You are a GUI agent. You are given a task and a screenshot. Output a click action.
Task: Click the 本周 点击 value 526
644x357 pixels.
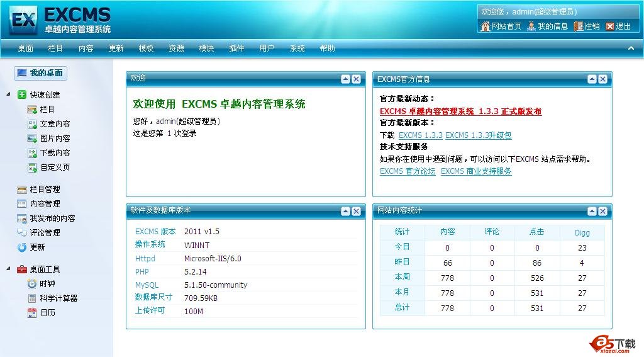coord(537,278)
